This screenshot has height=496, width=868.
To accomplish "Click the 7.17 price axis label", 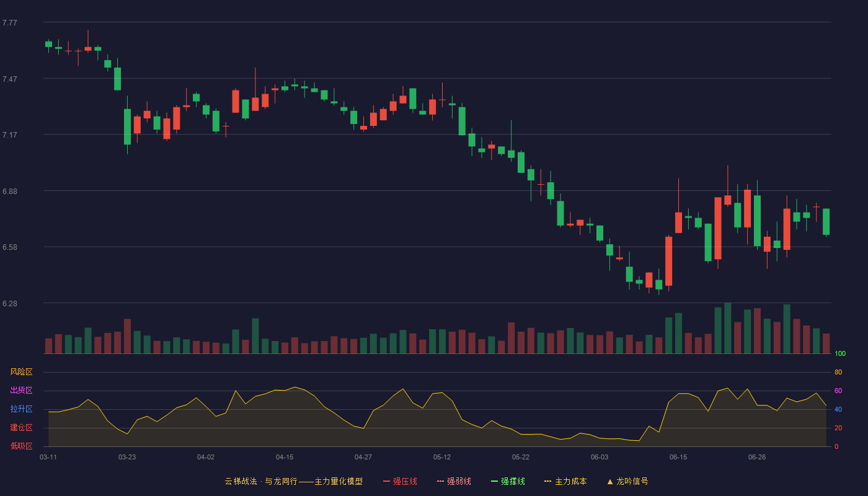I will coord(10,135).
